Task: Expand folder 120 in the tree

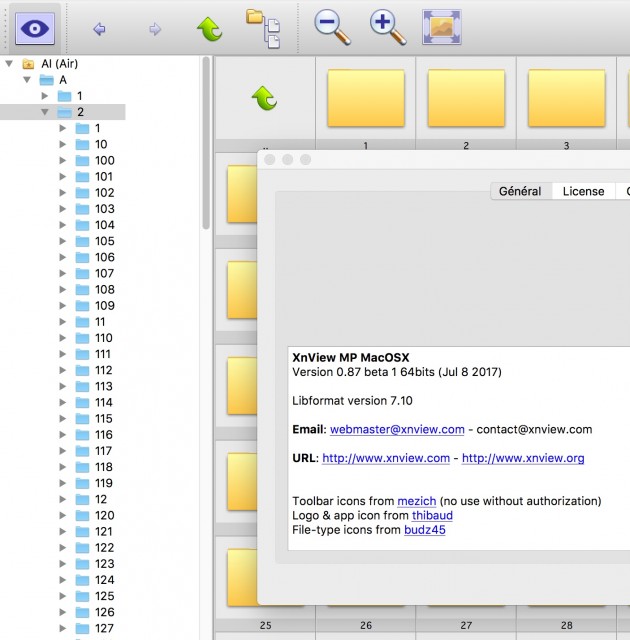Action: tap(62, 515)
